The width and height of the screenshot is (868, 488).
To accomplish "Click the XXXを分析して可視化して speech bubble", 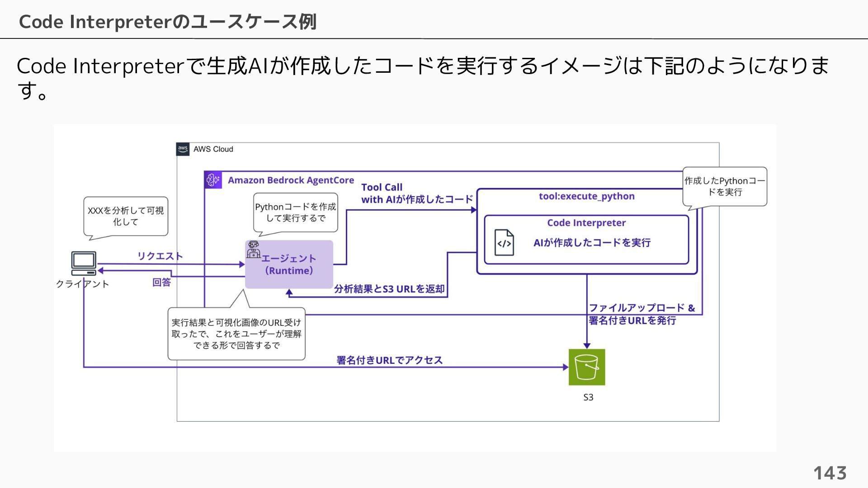I will click(126, 216).
